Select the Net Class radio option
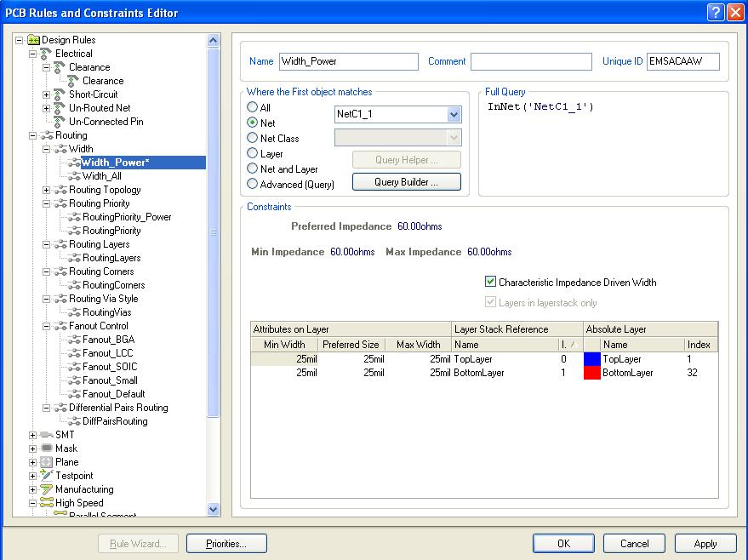 pos(253,138)
